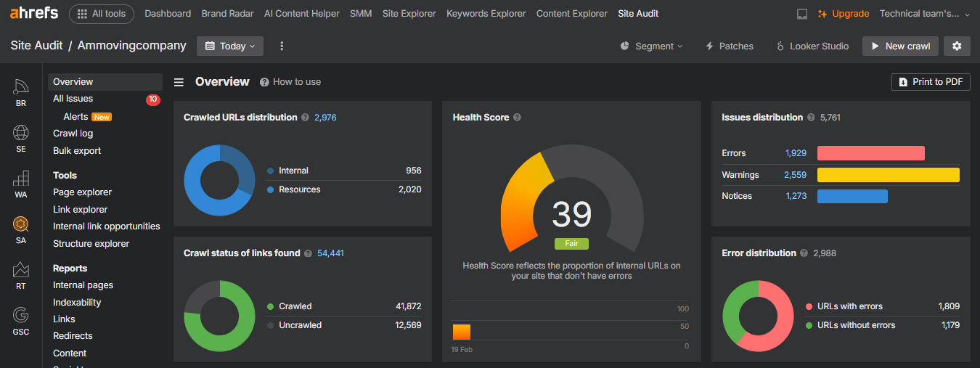Click help icon next to Health Score

pyautogui.click(x=517, y=118)
